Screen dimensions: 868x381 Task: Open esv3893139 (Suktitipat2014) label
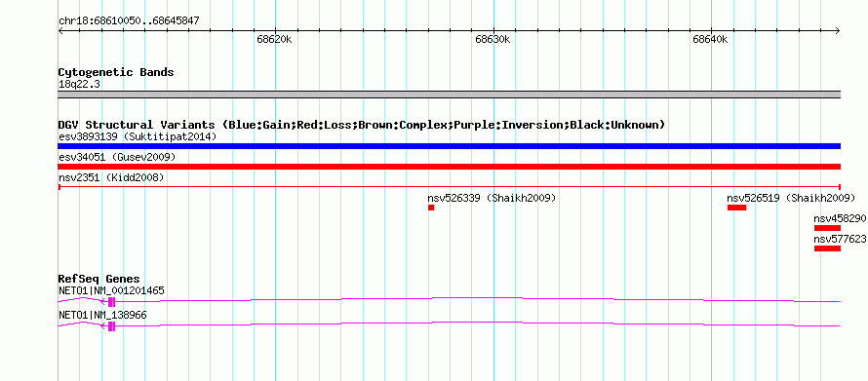click(138, 136)
